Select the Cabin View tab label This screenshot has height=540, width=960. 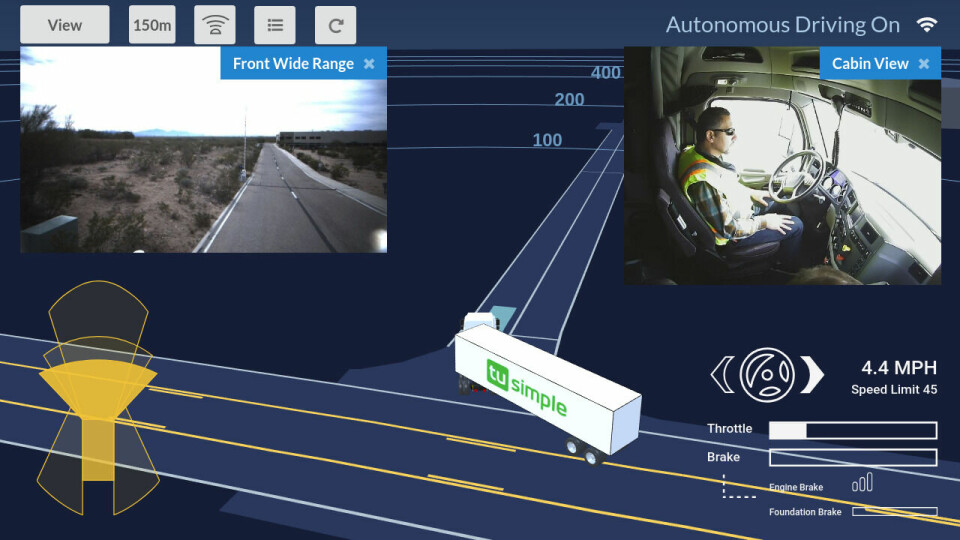point(870,64)
